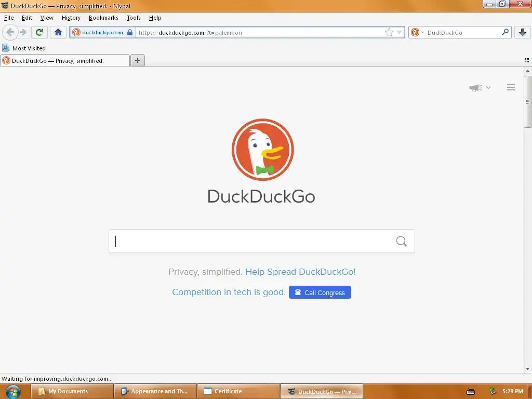Screen dimensions: 532x399
Task: Select the DuckDuckGo — Privacy, simplified tab
Action: (65, 60)
